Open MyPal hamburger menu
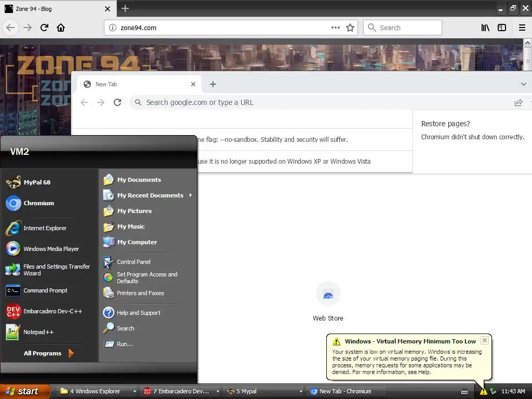Viewport: 532px width, 399px height. coord(522,28)
